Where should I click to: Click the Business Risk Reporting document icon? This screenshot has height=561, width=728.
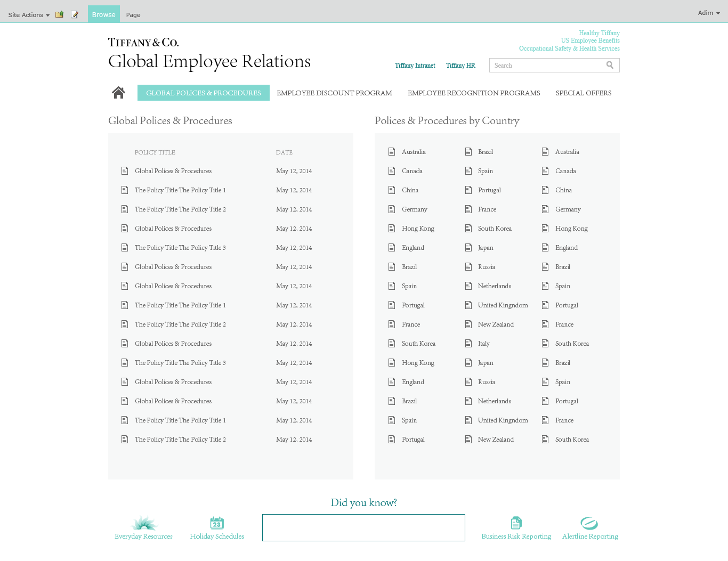coord(516,523)
